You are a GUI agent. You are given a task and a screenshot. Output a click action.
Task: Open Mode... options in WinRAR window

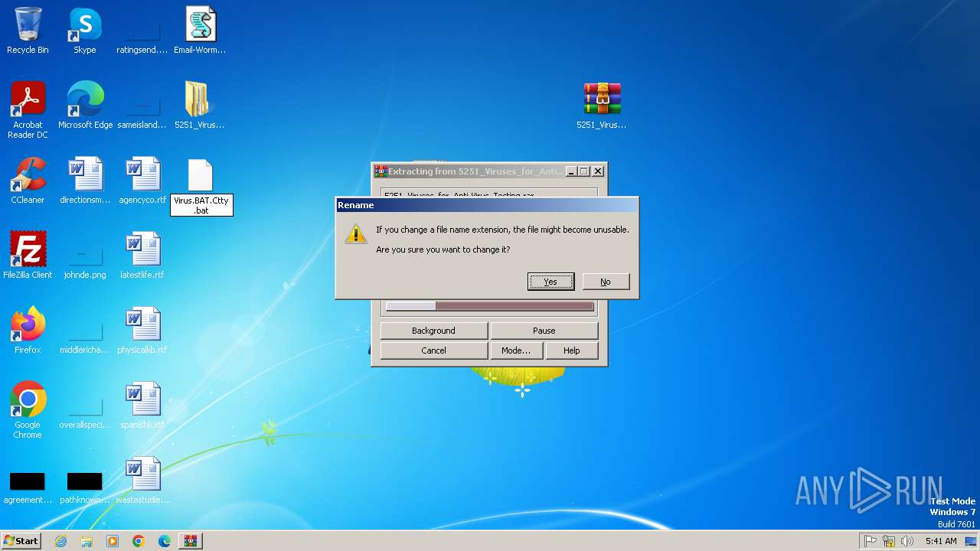[515, 350]
